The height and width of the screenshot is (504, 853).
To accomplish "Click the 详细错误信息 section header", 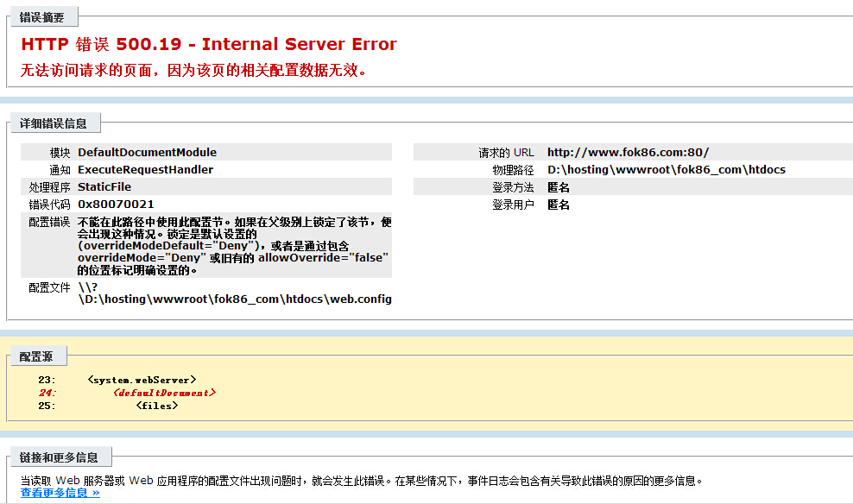I will pyautogui.click(x=54, y=123).
